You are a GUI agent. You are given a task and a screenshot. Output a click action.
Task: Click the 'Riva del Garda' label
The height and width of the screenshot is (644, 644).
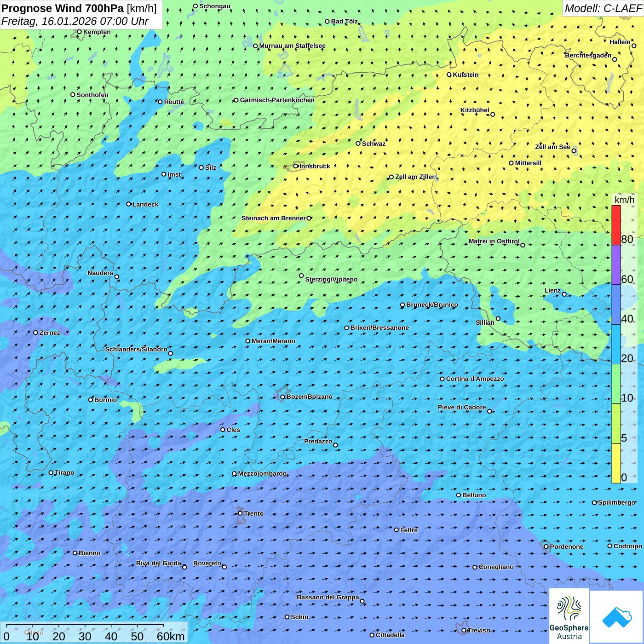click(159, 563)
